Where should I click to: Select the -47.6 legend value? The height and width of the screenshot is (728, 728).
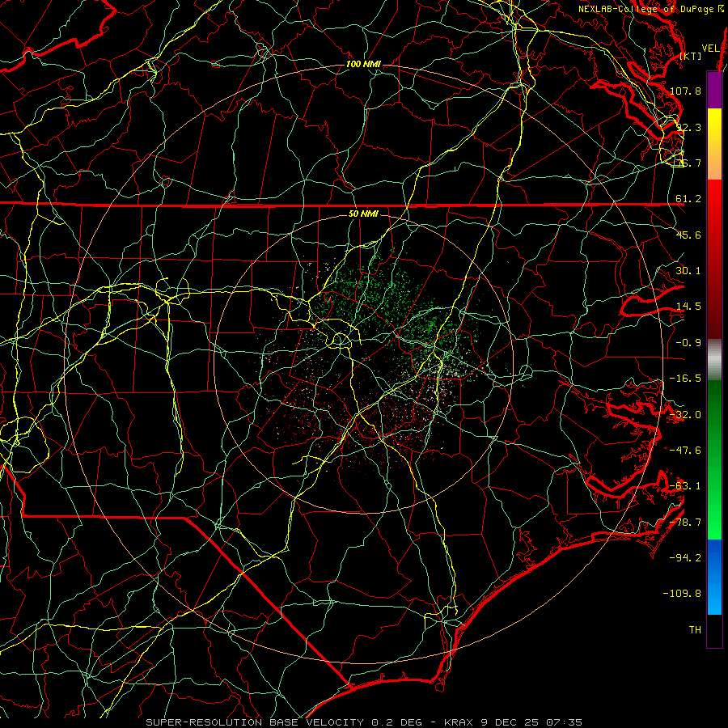(x=685, y=451)
